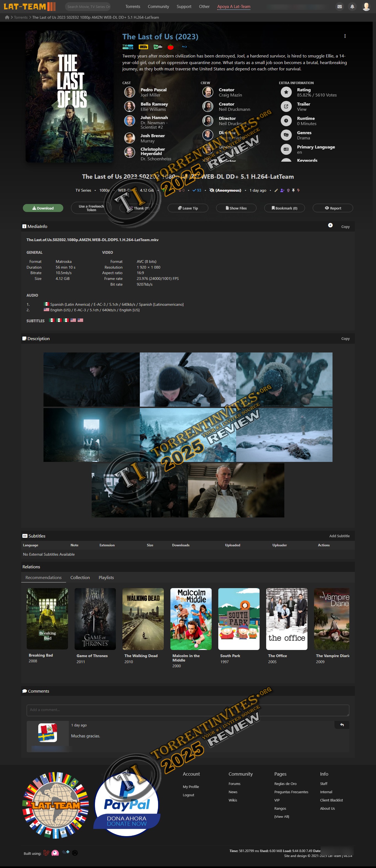
Task: Click the reply arrow on the comment
Action: point(342,725)
